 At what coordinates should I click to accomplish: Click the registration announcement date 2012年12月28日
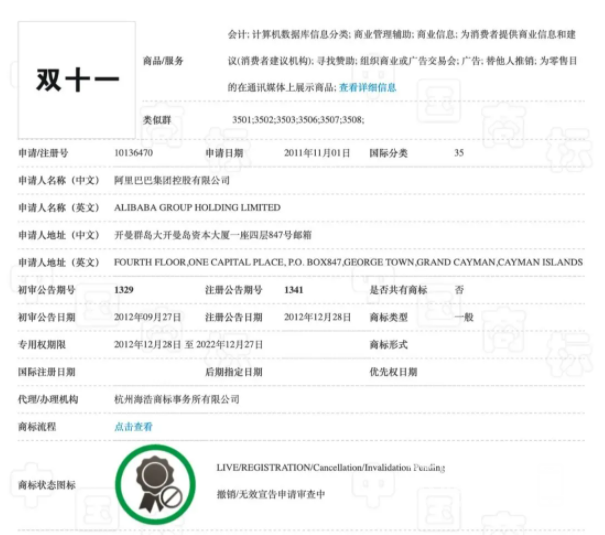[x=317, y=317]
